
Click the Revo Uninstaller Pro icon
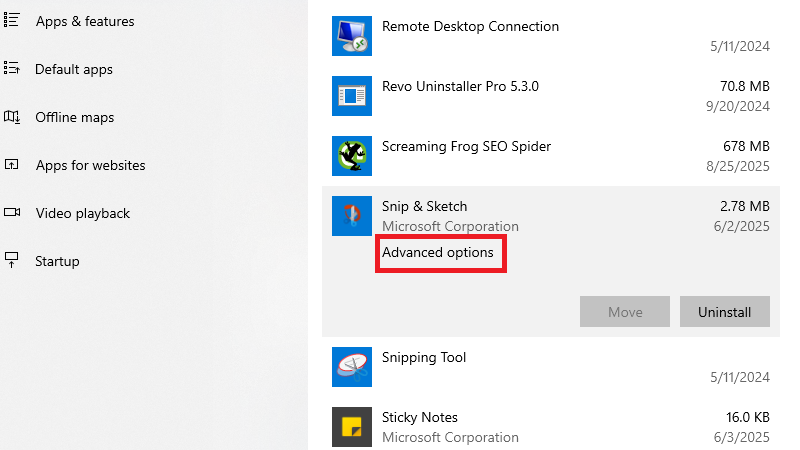(352, 96)
